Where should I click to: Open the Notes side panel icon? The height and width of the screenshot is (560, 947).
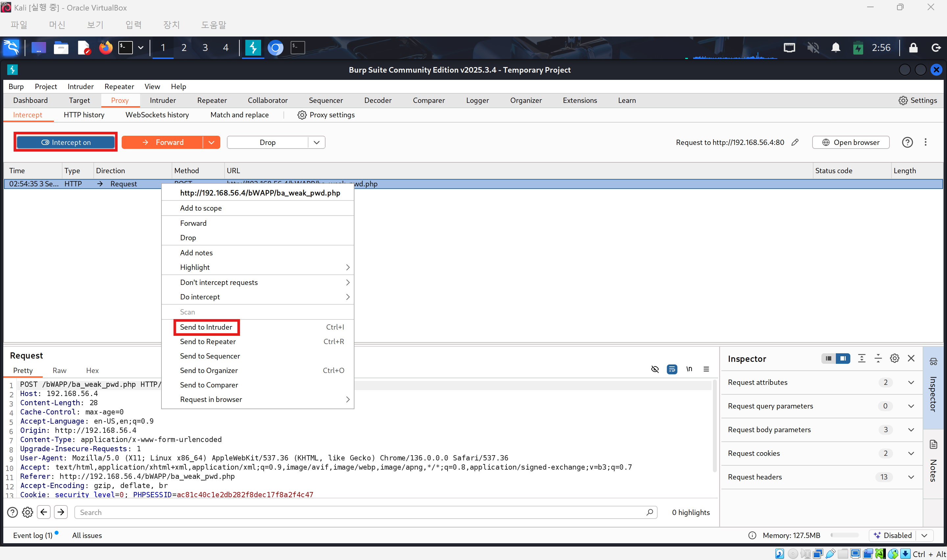coord(933,445)
